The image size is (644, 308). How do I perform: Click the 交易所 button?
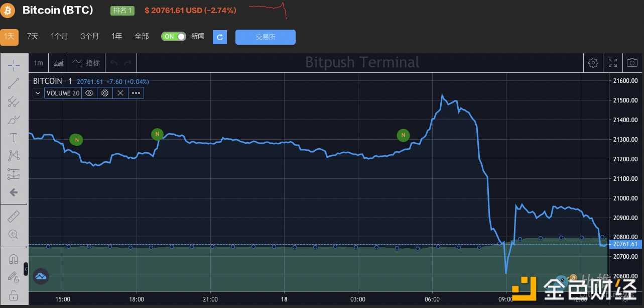point(265,37)
